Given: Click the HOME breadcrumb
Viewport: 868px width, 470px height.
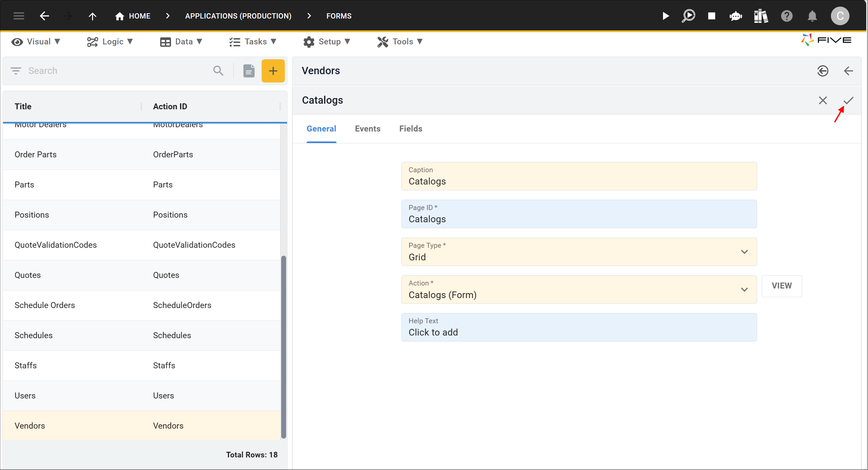Looking at the screenshot, I should click(132, 16).
